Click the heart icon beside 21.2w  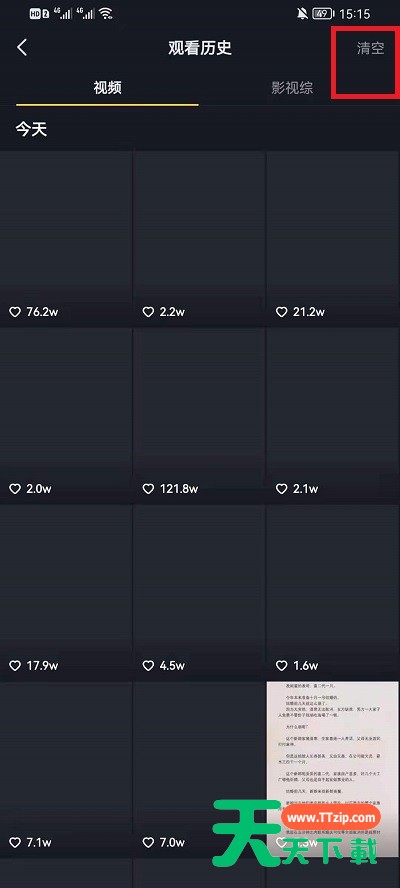pos(282,312)
